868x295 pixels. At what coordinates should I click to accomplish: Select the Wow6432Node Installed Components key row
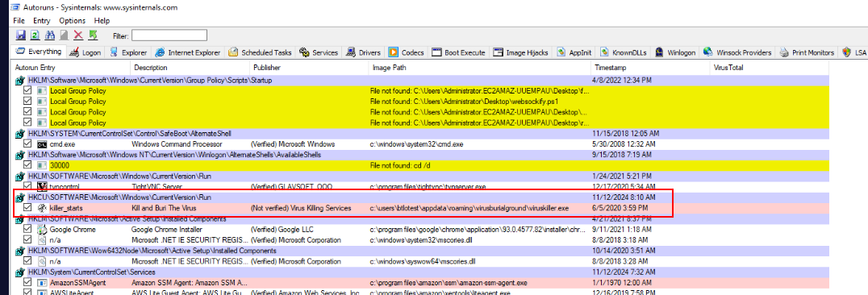tap(421, 250)
